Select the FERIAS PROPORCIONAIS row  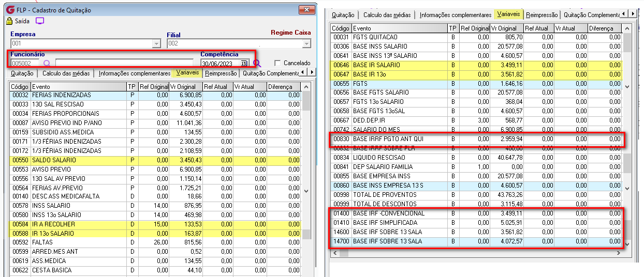coord(156,114)
